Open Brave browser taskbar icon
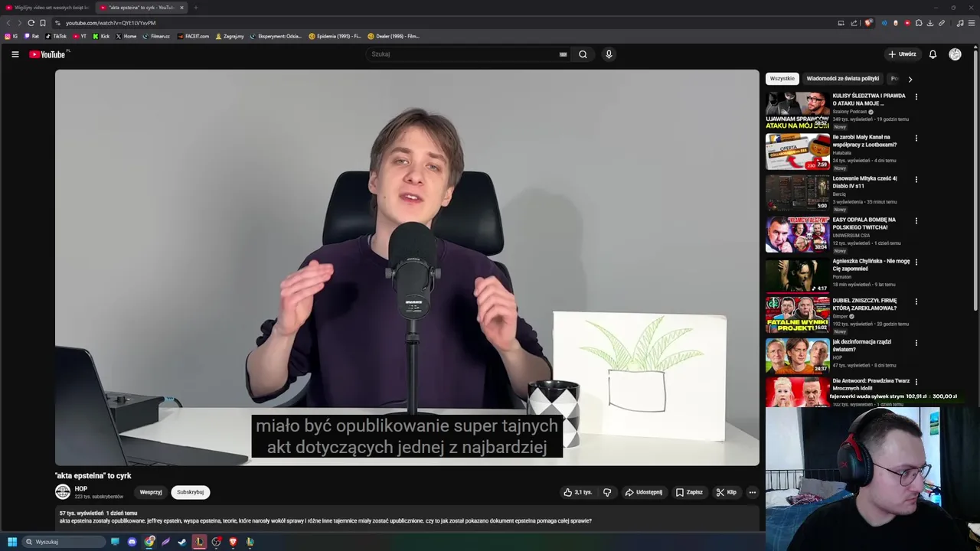Viewport: 980px width, 551px height. click(x=233, y=542)
